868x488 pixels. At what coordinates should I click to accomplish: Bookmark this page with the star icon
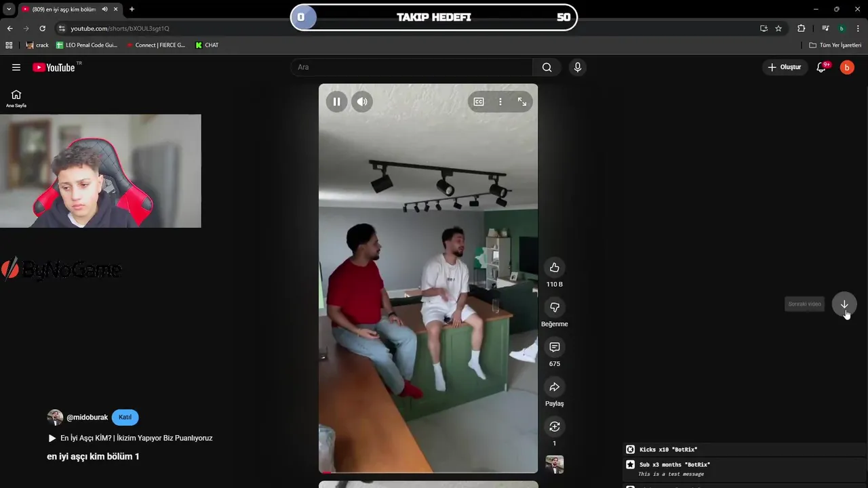tap(778, 28)
